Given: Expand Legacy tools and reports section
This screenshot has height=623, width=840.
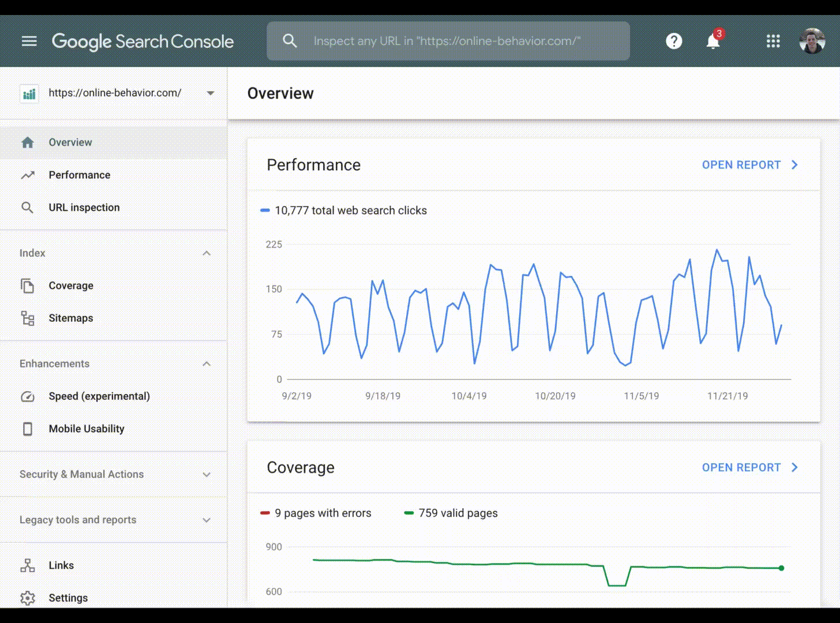Looking at the screenshot, I should coord(207,520).
